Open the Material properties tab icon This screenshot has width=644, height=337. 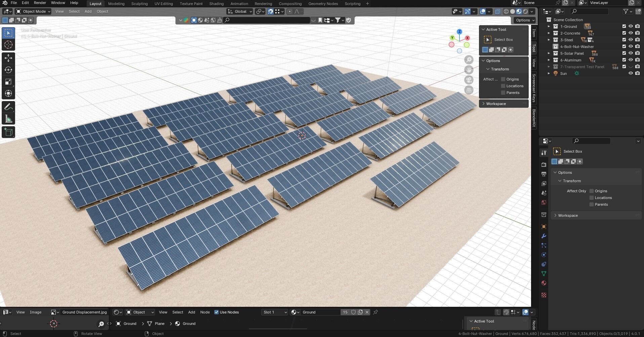pyautogui.click(x=544, y=283)
